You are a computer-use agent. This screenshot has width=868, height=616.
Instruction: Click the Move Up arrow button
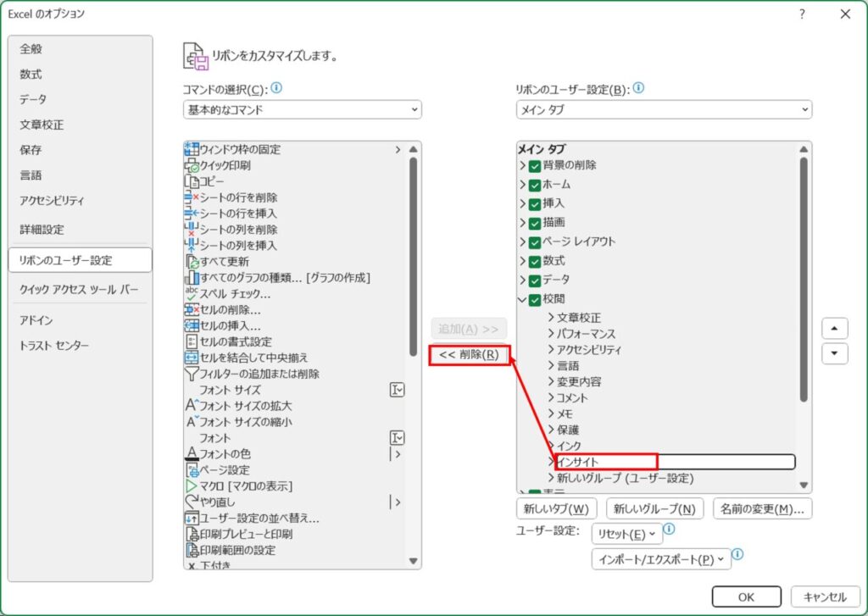tap(834, 329)
